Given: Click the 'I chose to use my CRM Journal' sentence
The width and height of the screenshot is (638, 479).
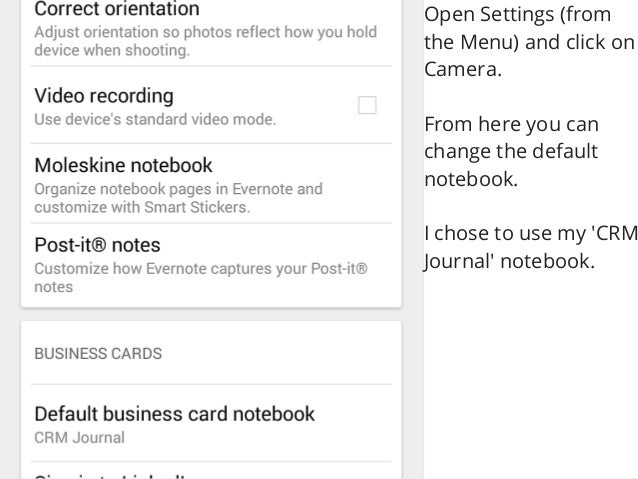Looking at the screenshot, I should click(x=531, y=247).
